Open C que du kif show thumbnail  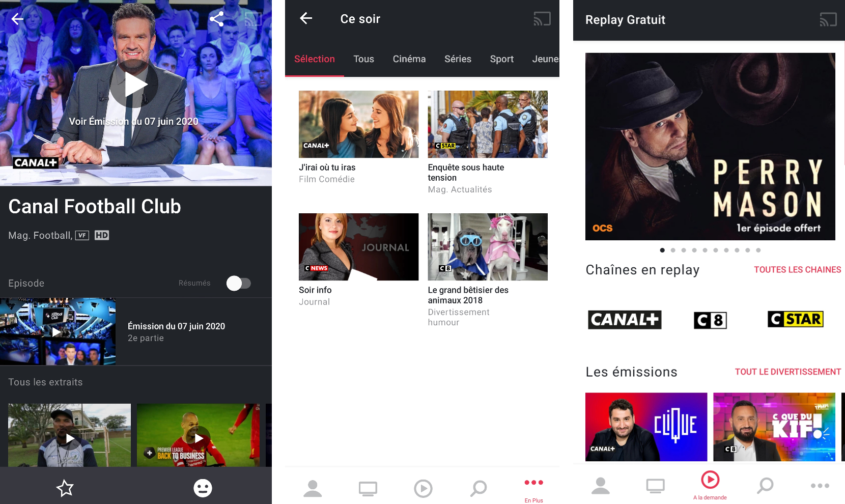(774, 427)
